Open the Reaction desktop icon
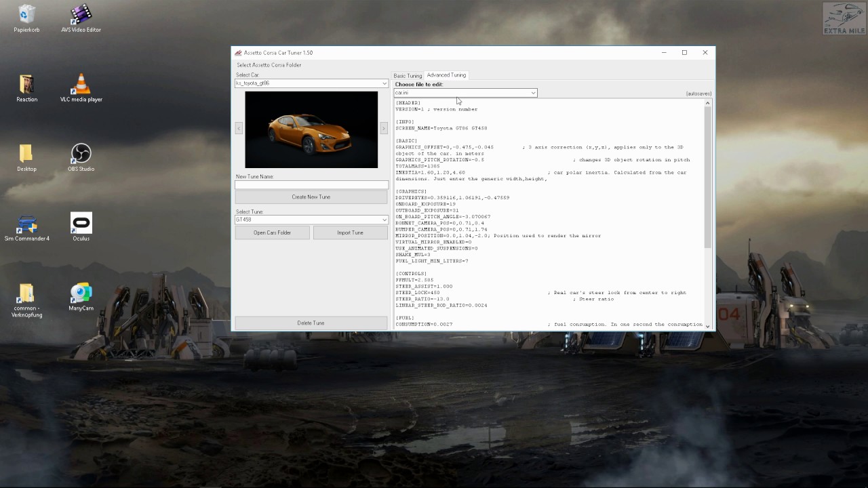Viewport: 868px width, 488px height. (x=26, y=88)
